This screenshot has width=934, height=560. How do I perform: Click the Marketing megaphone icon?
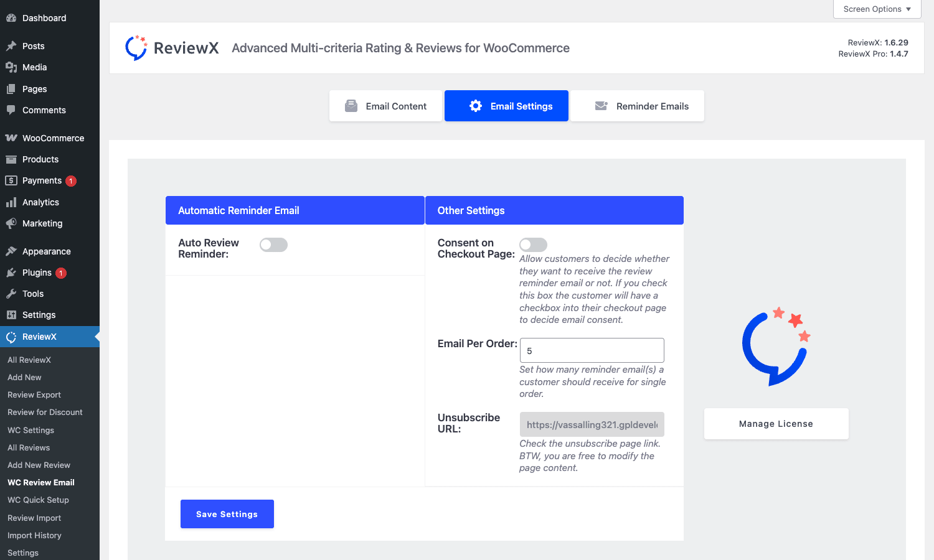11,223
